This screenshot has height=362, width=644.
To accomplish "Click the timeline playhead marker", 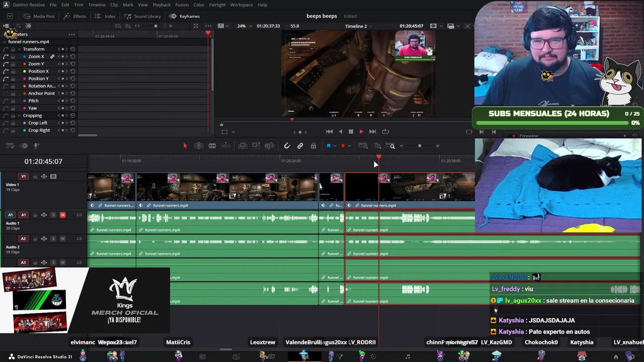I will point(379,158).
